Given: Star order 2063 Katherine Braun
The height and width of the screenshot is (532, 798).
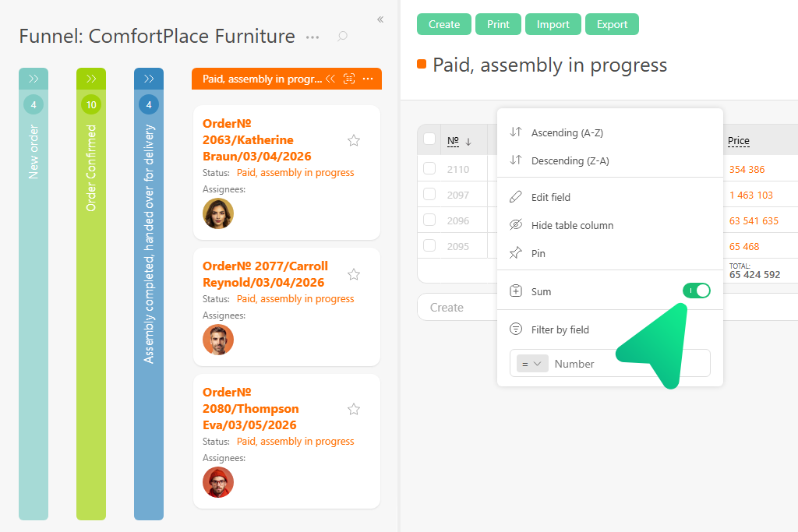Looking at the screenshot, I should 354,140.
